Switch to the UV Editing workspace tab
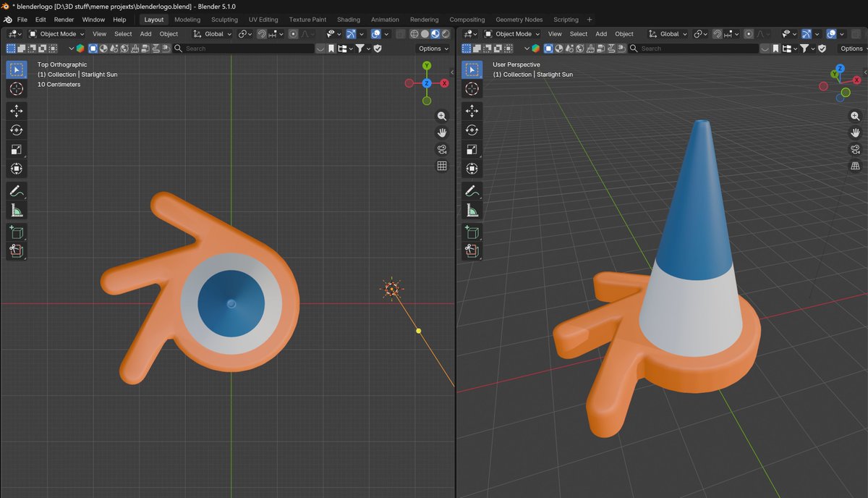This screenshot has height=498, width=868. (263, 20)
